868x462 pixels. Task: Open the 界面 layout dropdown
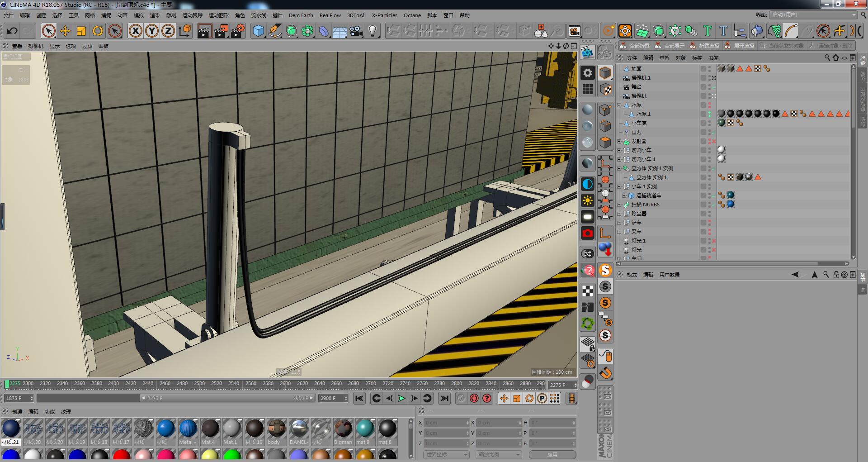click(x=814, y=15)
